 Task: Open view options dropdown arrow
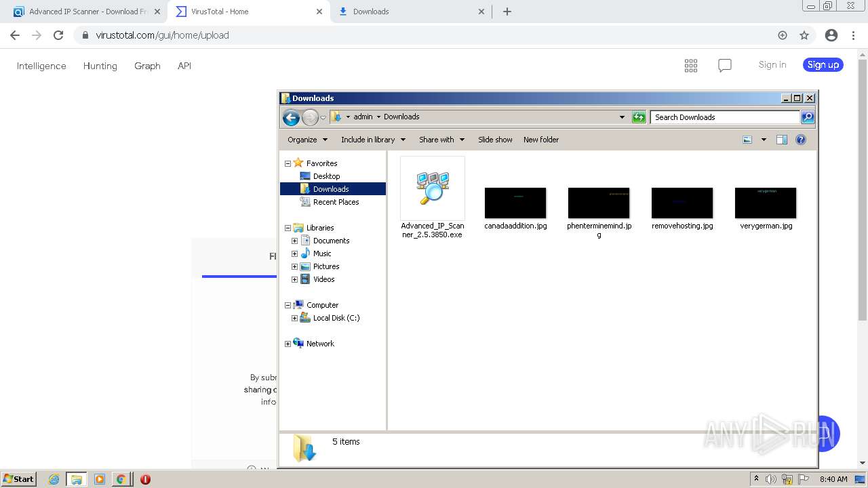pos(764,140)
